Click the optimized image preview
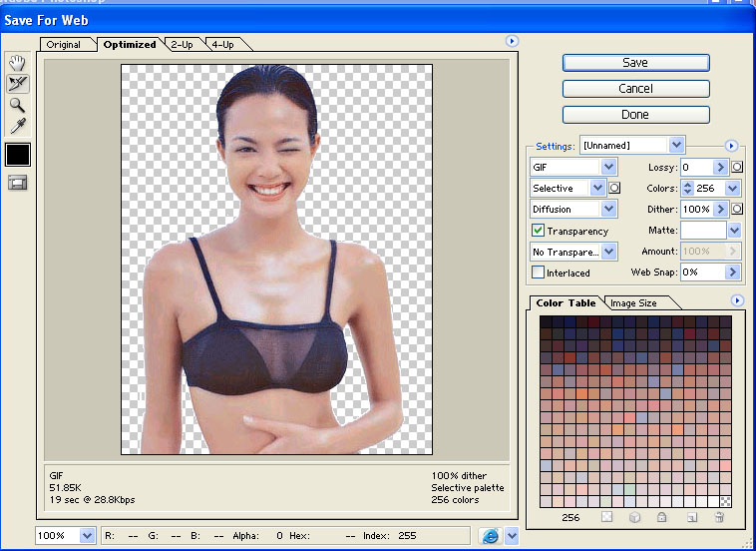 pyautogui.click(x=276, y=260)
